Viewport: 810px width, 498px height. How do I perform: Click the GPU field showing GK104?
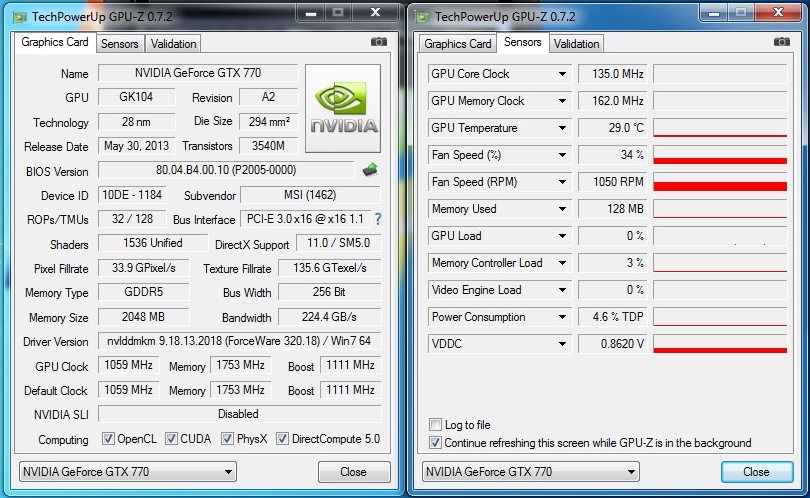tap(136, 97)
